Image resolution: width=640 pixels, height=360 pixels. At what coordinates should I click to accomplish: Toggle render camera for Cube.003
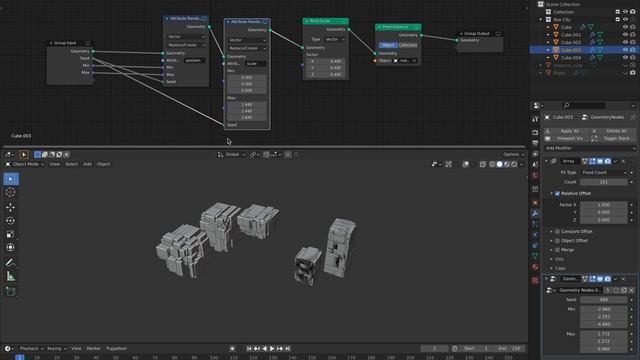pyautogui.click(x=633, y=50)
